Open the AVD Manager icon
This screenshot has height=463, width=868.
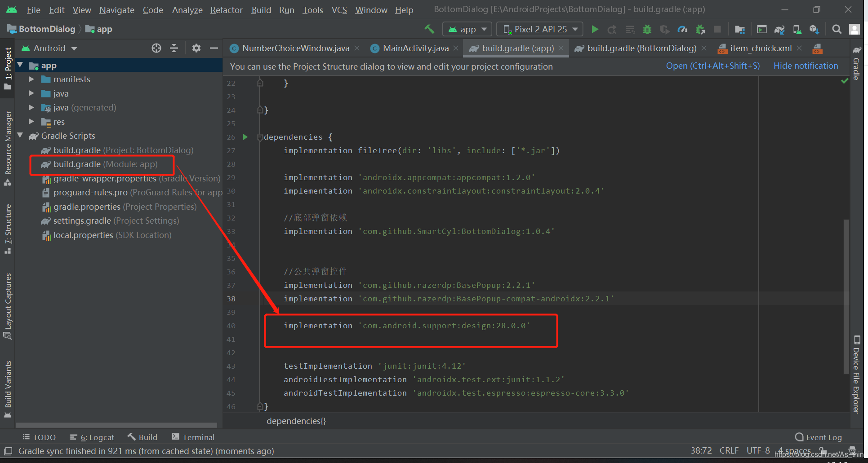pos(797,30)
